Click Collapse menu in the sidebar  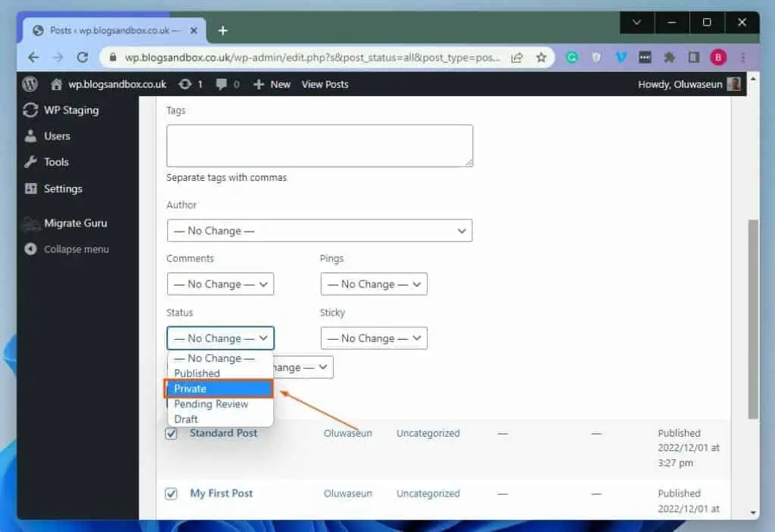click(x=78, y=249)
